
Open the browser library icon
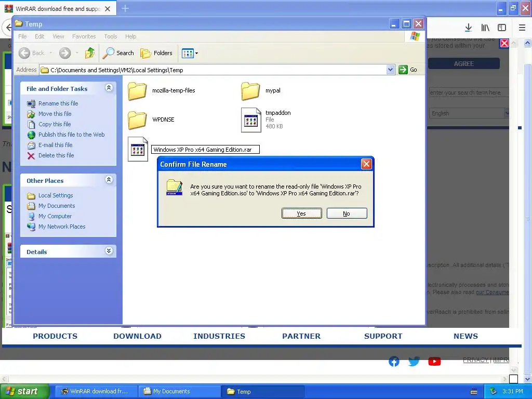(x=485, y=28)
